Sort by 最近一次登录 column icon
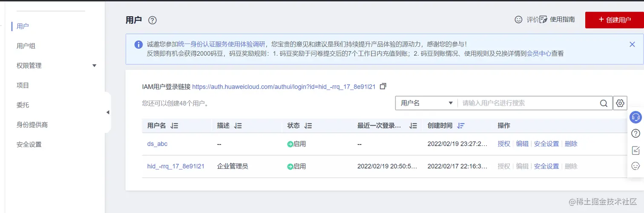 [413, 126]
